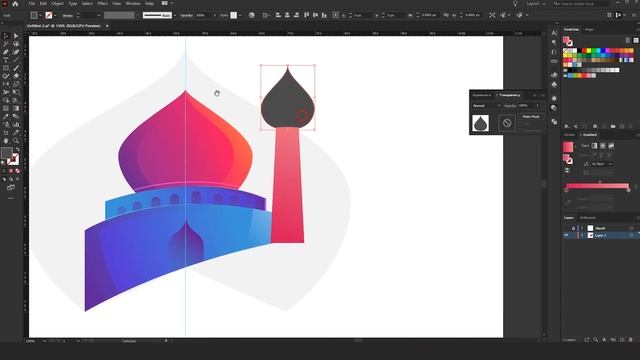The image size is (640, 360).
Task: Switch to the Artboards tab
Action: 587,218
